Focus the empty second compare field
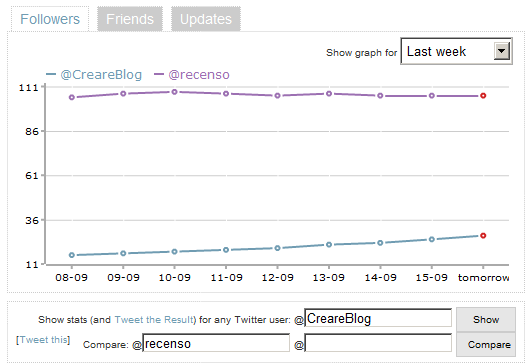The image size is (532, 364). pos(378,343)
